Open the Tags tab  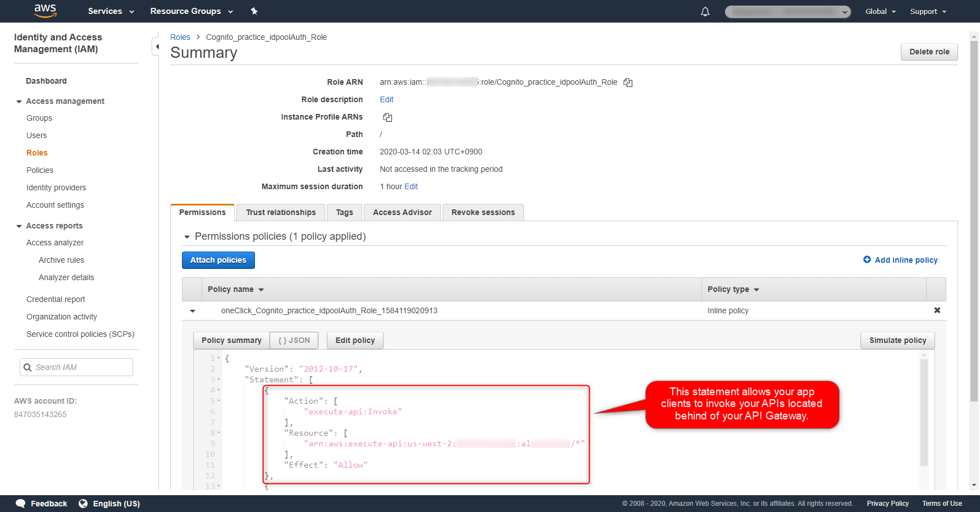coord(344,212)
